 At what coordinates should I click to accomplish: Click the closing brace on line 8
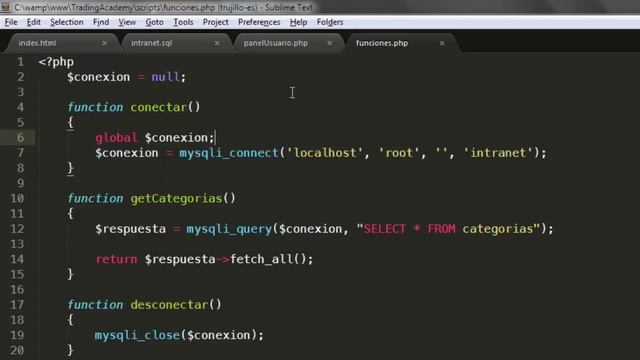tap(70, 168)
